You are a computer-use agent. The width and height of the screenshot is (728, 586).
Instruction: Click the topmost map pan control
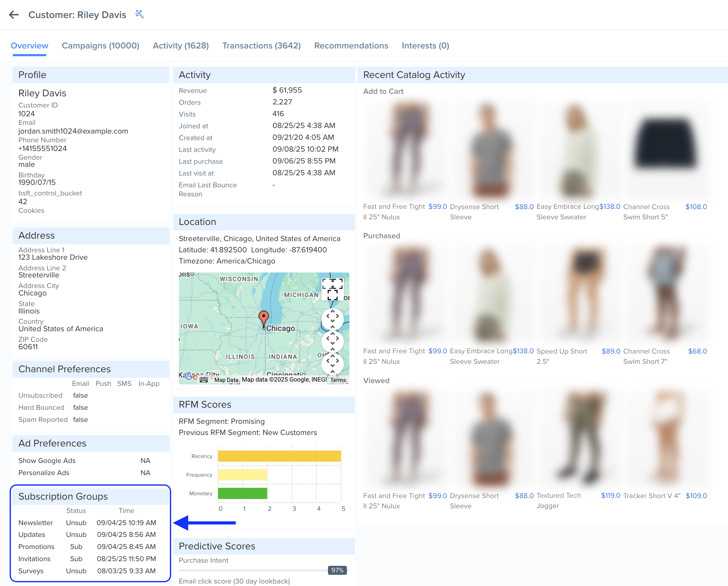pyautogui.click(x=332, y=318)
